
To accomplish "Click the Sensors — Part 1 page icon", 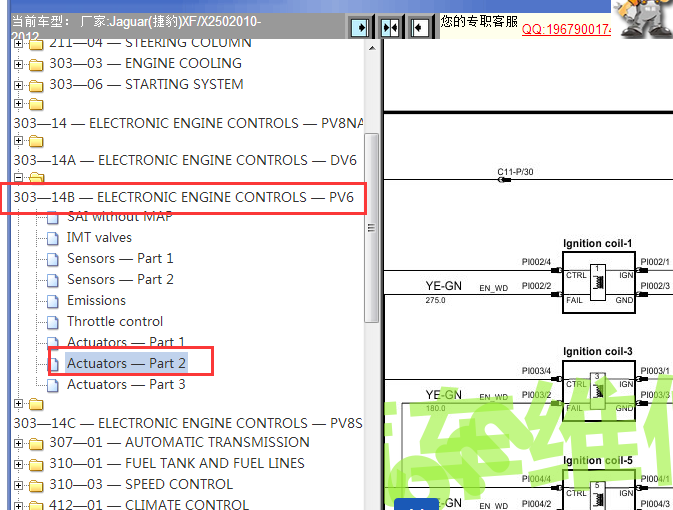I will (x=53, y=259).
